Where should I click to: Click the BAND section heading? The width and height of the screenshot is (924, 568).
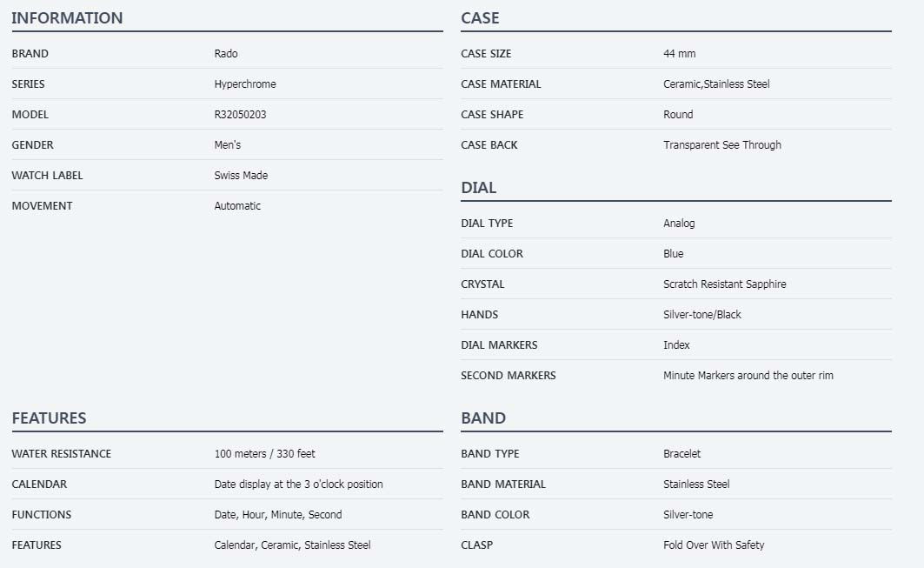(483, 418)
